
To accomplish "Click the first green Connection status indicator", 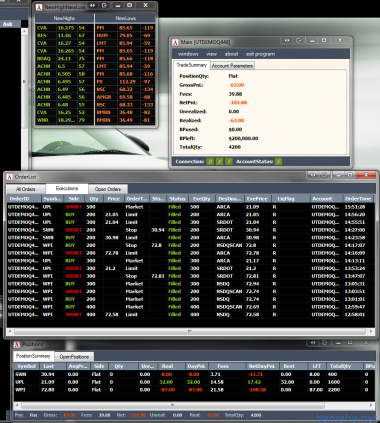I will tap(210, 162).
